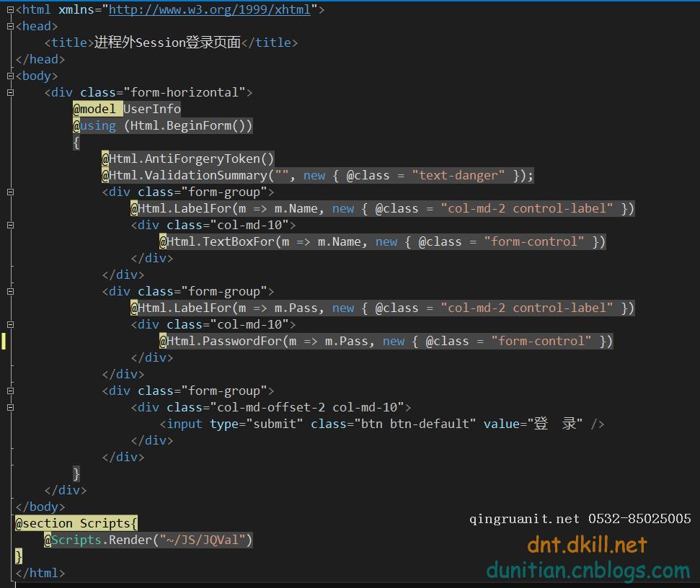This screenshot has height=588, width=700.
Task: Collapse the col-md-10 div holding PasswordFor
Action: pos(11,325)
